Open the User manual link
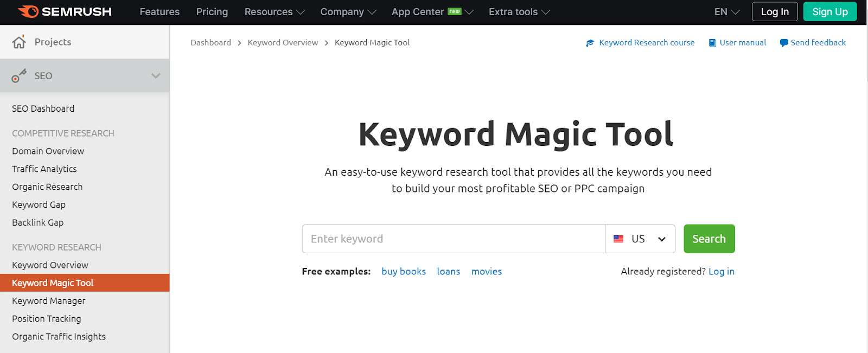 point(743,43)
